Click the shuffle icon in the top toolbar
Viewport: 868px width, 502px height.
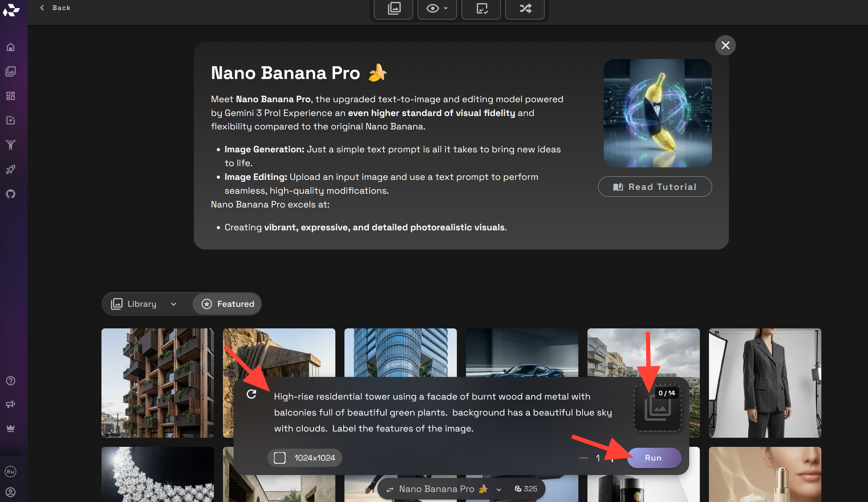(525, 9)
